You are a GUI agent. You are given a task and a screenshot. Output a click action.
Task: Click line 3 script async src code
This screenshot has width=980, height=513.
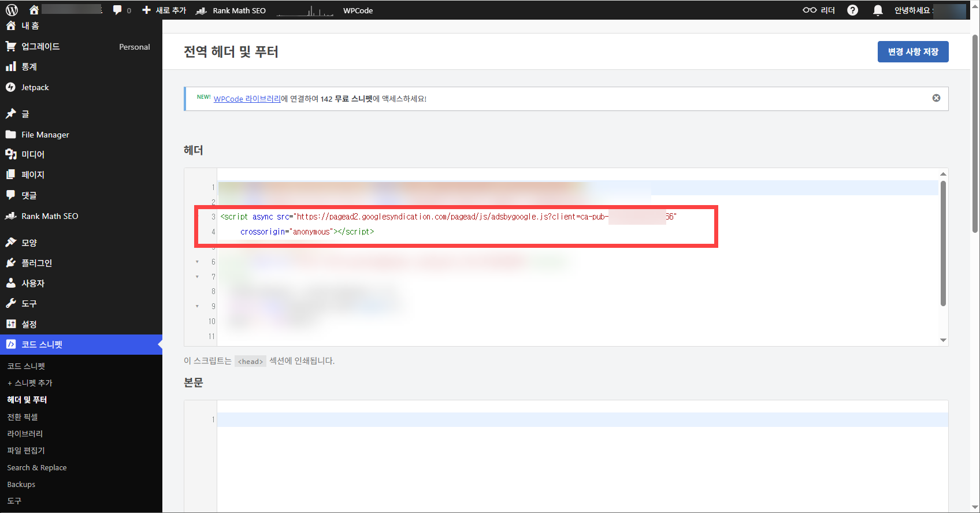(x=448, y=217)
